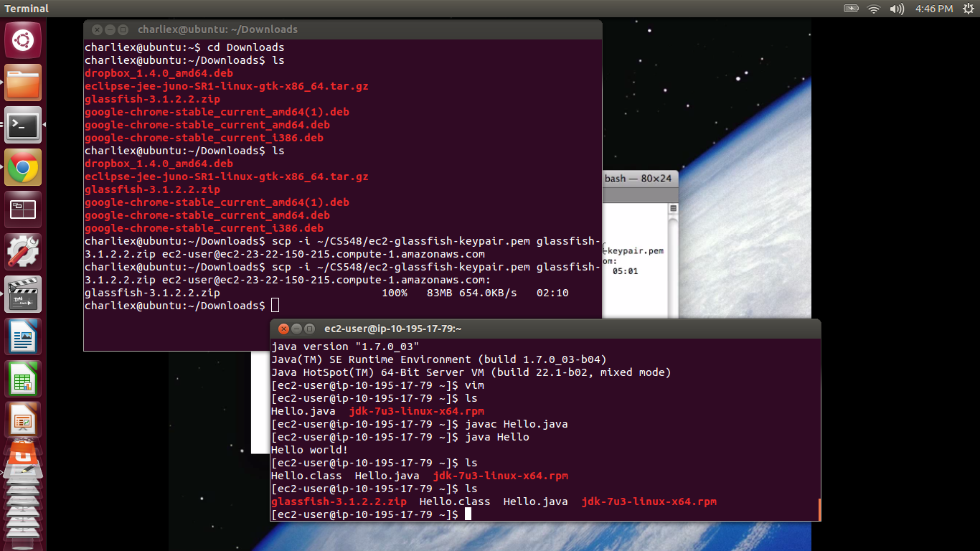The width and height of the screenshot is (980, 551).
Task: Open the battery indicator menu
Action: coord(850,9)
